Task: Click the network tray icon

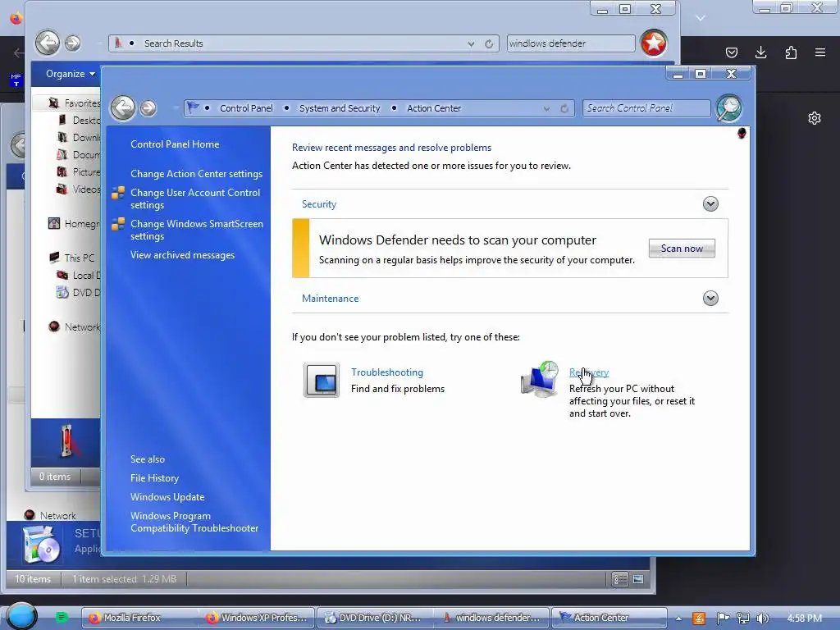Action: tap(743, 619)
